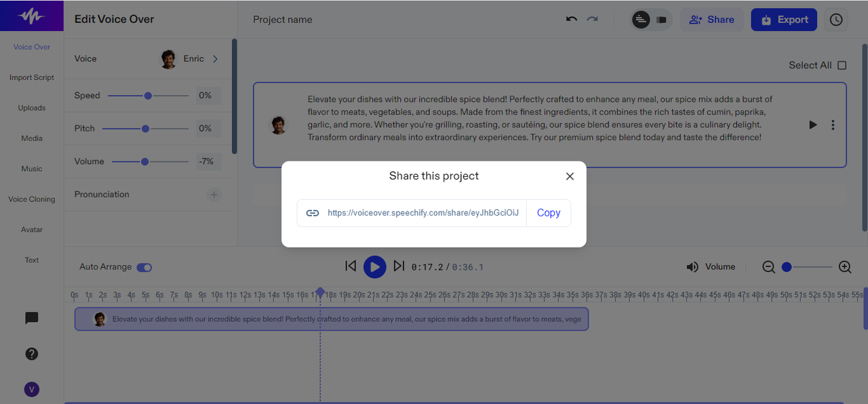Click the timeline volume speaker icon
The width and height of the screenshot is (868, 404).
(x=692, y=267)
